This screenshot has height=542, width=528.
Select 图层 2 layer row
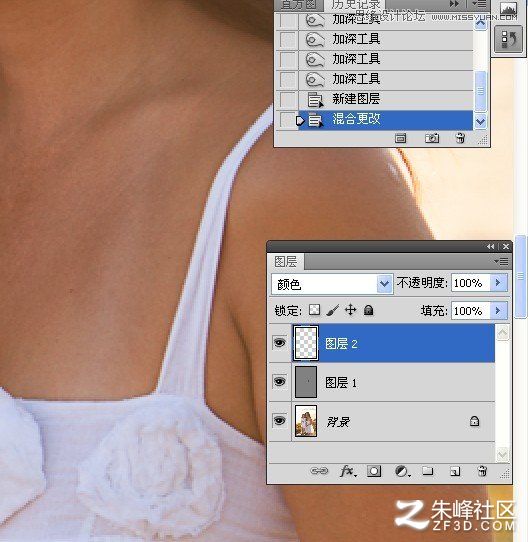coord(382,343)
